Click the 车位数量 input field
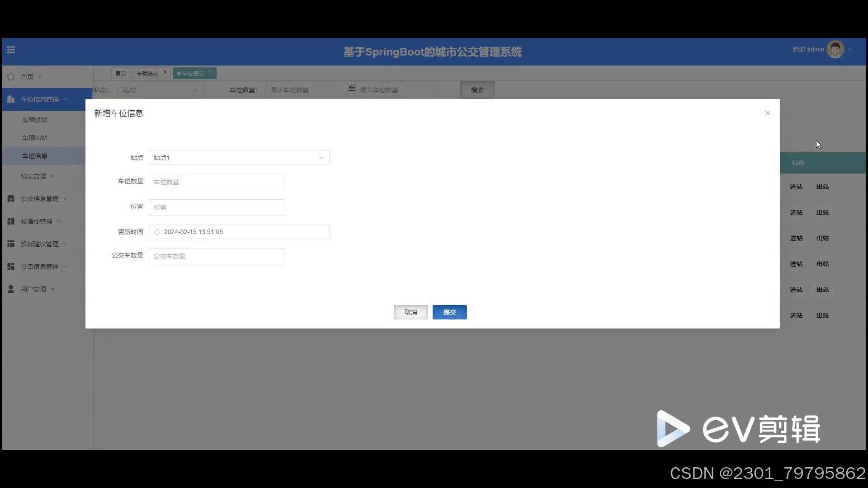Viewport: 868px width, 488px height. pos(216,182)
